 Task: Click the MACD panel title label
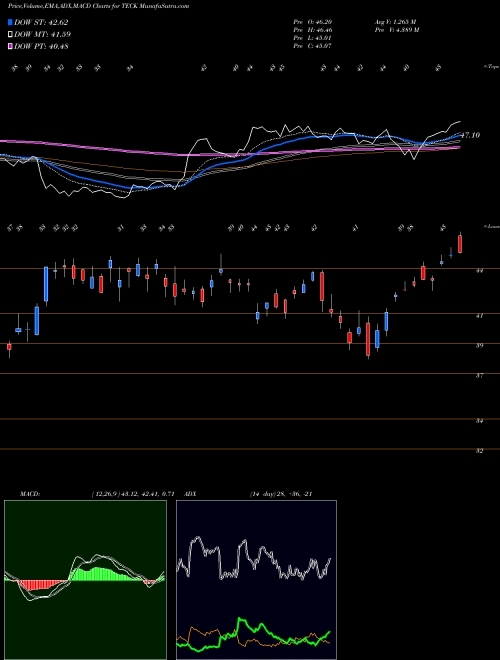[x=29, y=494]
